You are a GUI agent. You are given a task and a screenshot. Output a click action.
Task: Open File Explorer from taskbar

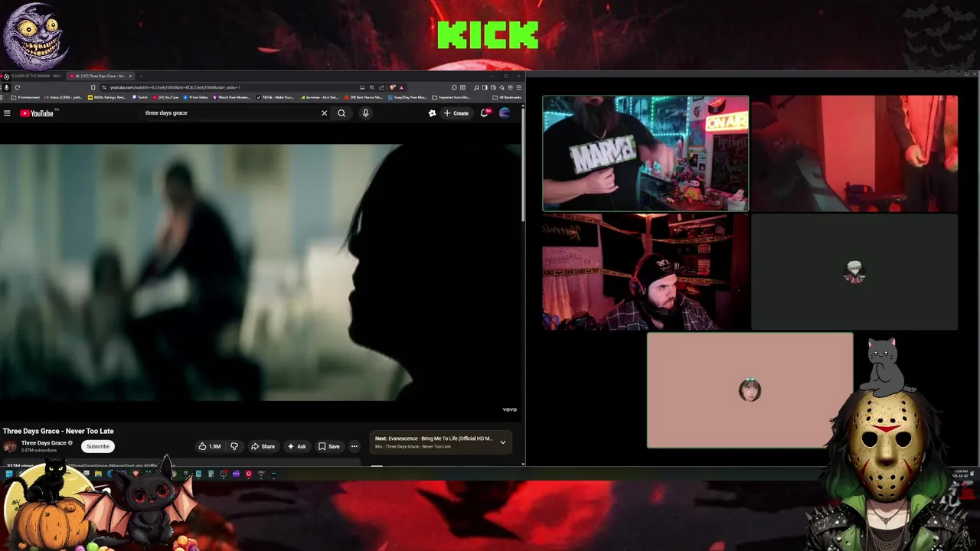[x=98, y=474]
